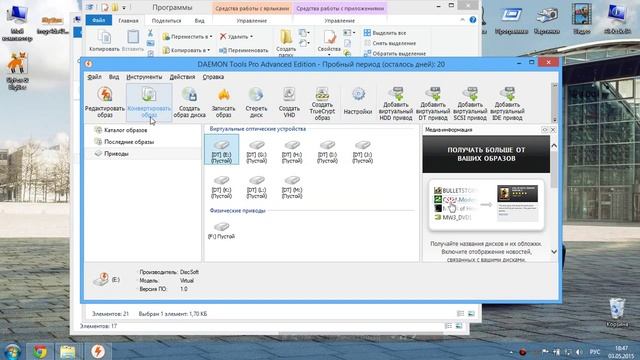Open the Действия menu
This screenshot has height=360, width=640.
point(182,77)
